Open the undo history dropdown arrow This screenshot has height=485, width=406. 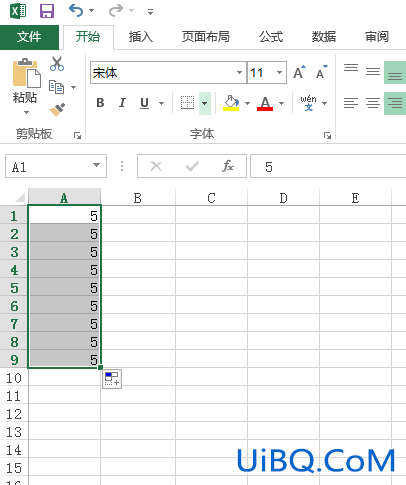(x=91, y=11)
